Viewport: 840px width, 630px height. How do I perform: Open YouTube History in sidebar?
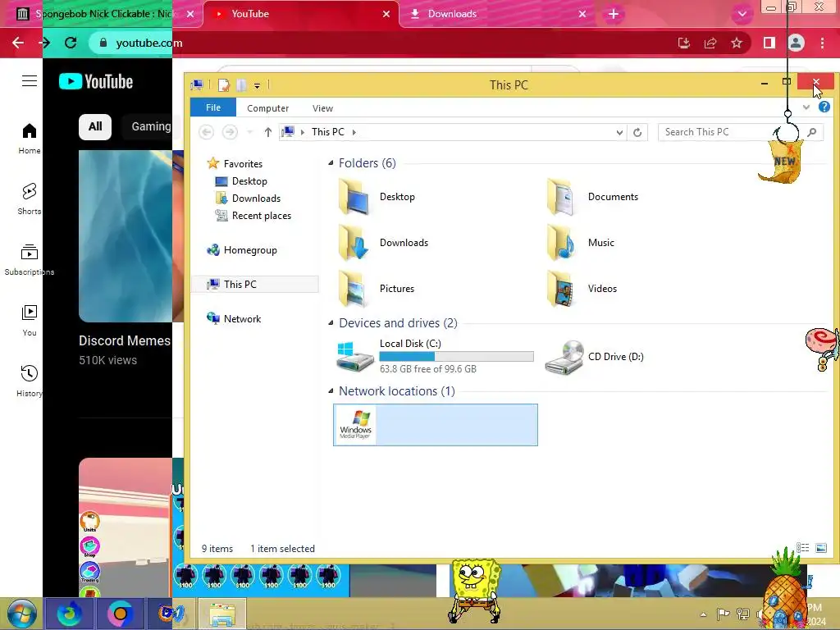click(x=30, y=381)
